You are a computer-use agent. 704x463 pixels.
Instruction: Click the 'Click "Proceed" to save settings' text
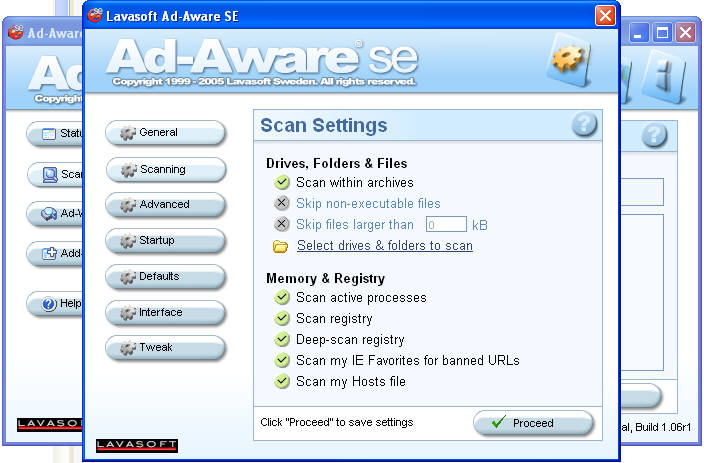[x=337, y=423]
